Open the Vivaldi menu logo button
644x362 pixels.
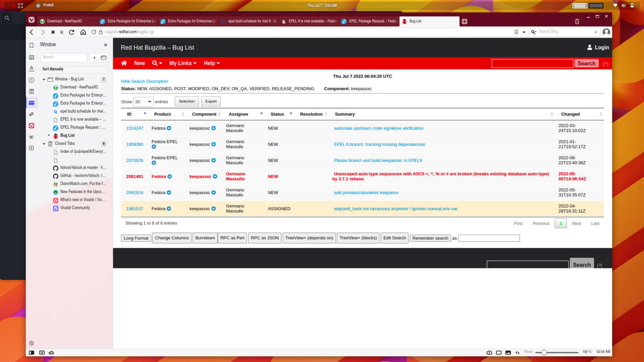click(31, 20)
